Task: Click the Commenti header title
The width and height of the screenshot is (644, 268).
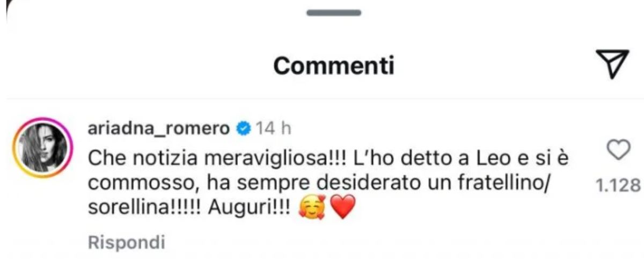Action: [334, 66]
